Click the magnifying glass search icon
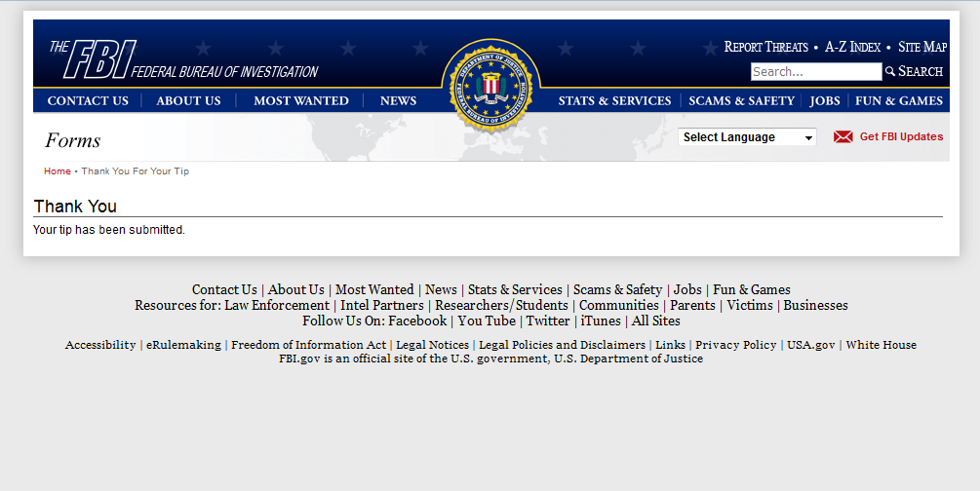Viewport: 980px width, 491px height. point(890,71)
